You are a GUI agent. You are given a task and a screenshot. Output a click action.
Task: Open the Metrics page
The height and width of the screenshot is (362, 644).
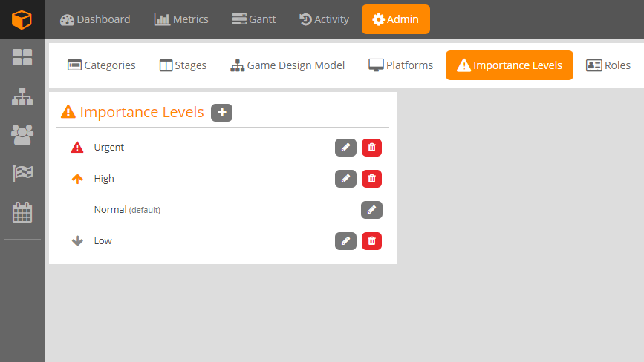point(181,19)
